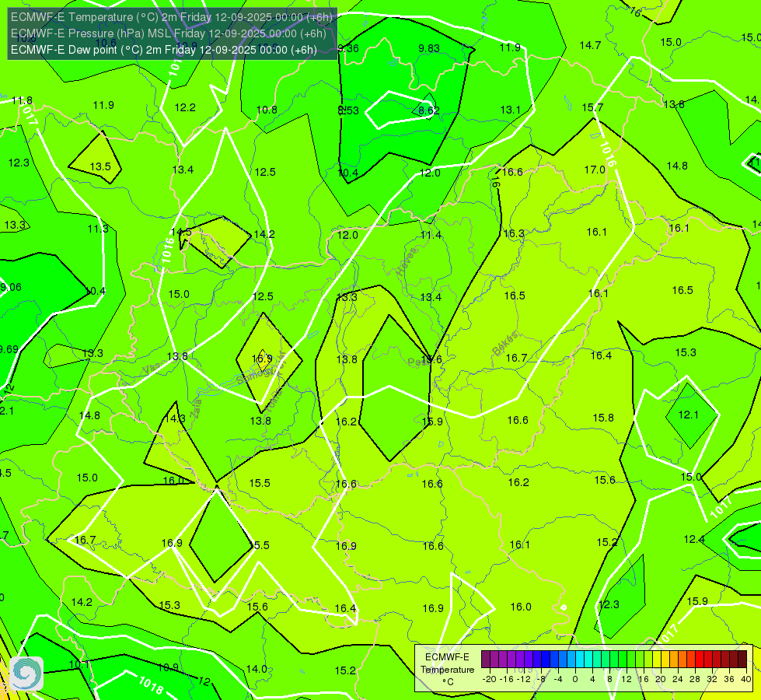The width and height of the screenshot is (761, 700).
Task: Click the temperature value 11.3
Action: (x=98, y=229)
